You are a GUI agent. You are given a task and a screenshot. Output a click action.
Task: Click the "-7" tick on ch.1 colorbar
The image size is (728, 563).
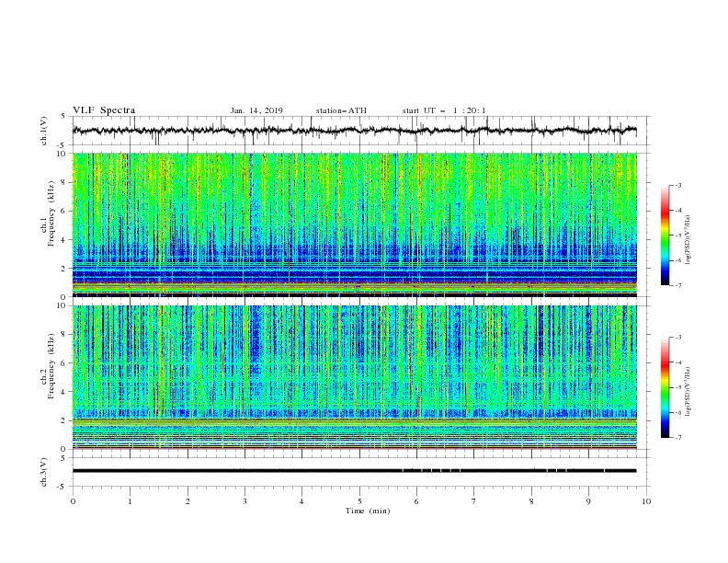pyautogui.click(x=677, y=285)
